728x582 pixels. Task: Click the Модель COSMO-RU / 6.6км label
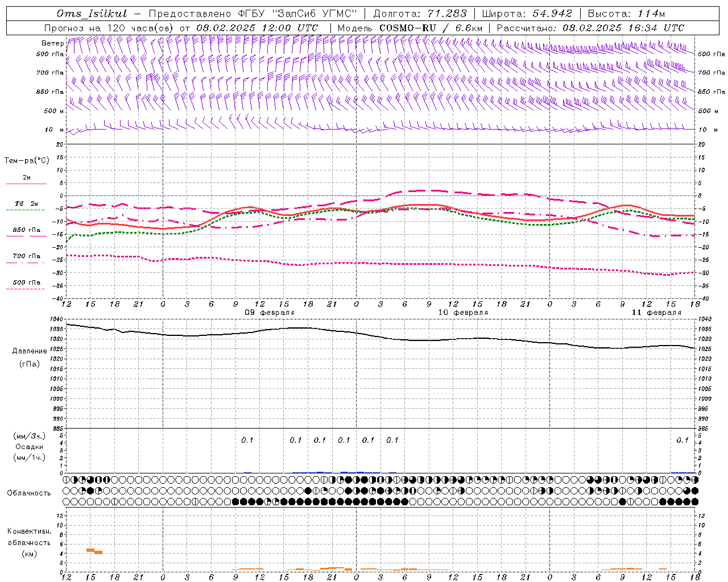point(410,28)
